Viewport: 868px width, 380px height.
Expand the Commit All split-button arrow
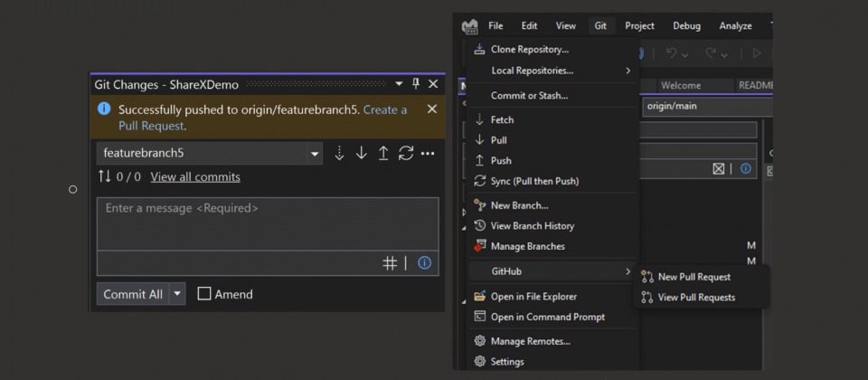click(x=177, y=294)
